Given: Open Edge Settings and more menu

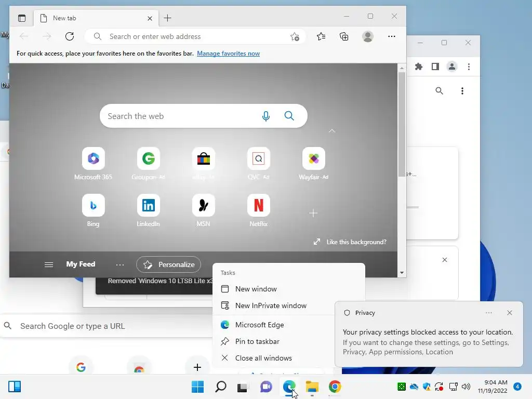Looking at the screenshot, I should 392,36.
